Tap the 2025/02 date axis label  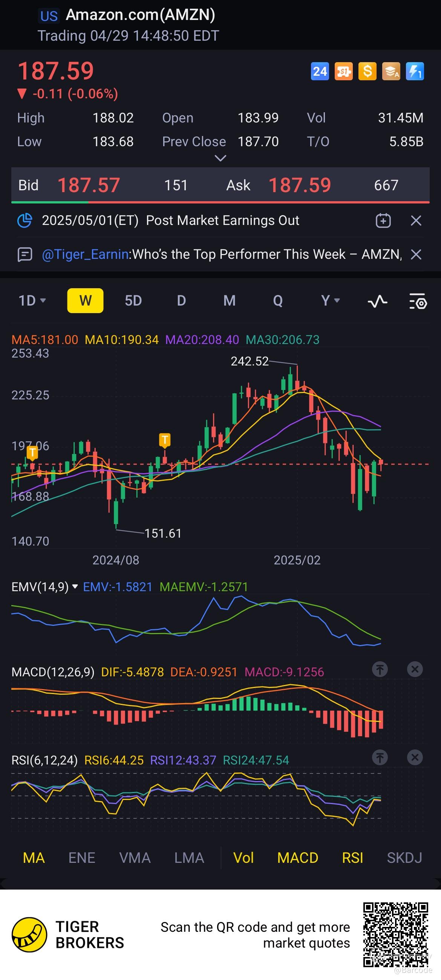coord(297,560)
